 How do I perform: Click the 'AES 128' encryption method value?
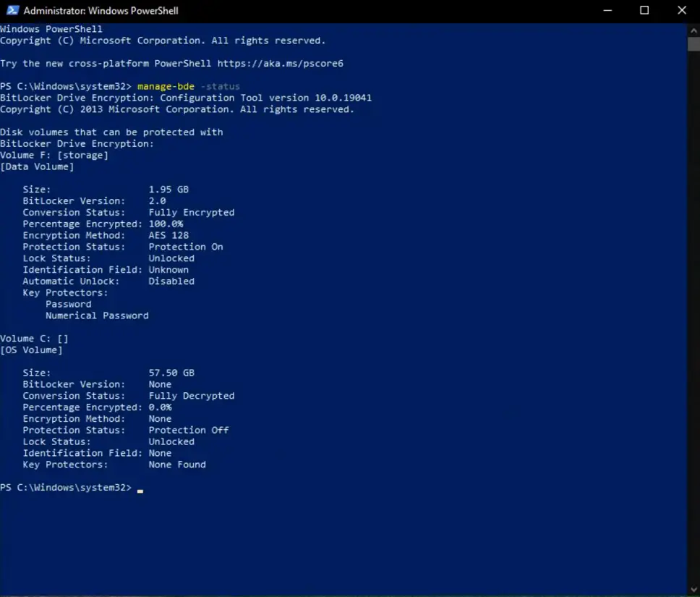(168, 235)
